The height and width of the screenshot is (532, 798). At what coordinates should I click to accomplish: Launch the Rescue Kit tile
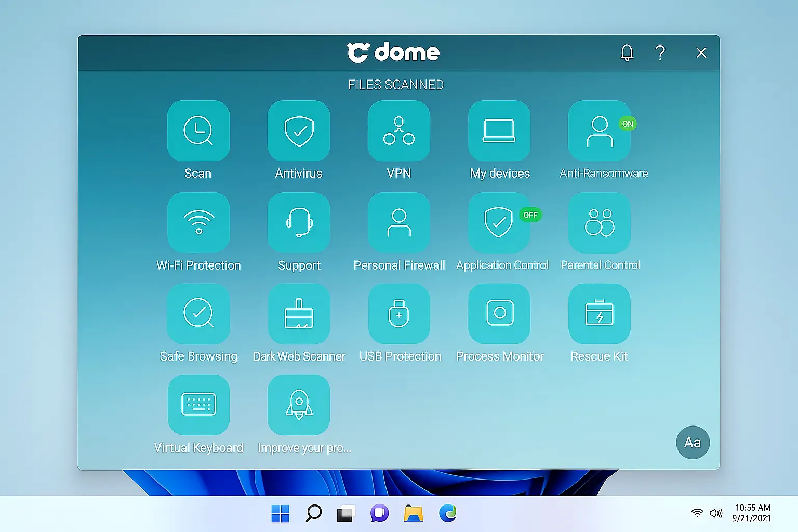600,314
